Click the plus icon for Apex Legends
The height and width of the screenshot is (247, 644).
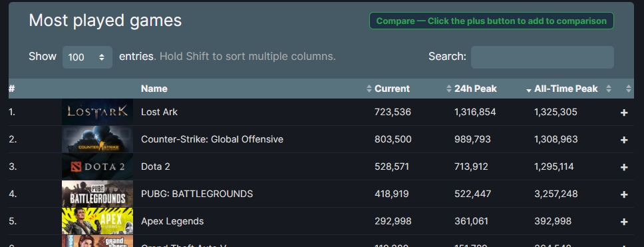624,222
